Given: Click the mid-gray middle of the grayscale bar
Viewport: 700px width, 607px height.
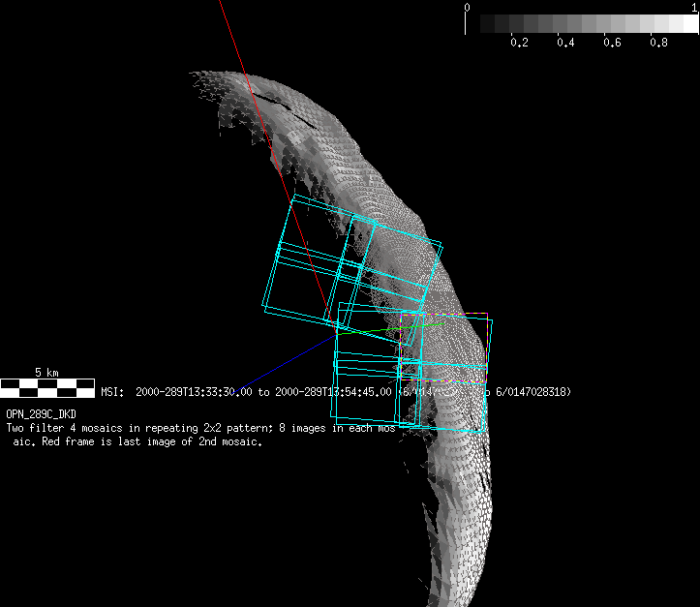Looking at the screenshot, I should tap(581, 24).
